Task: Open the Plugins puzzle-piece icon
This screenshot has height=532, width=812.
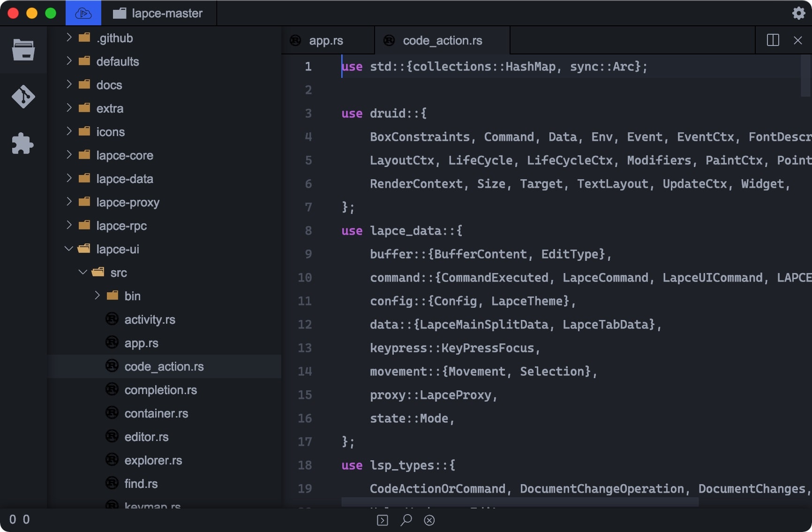Action: click(23, 144)
